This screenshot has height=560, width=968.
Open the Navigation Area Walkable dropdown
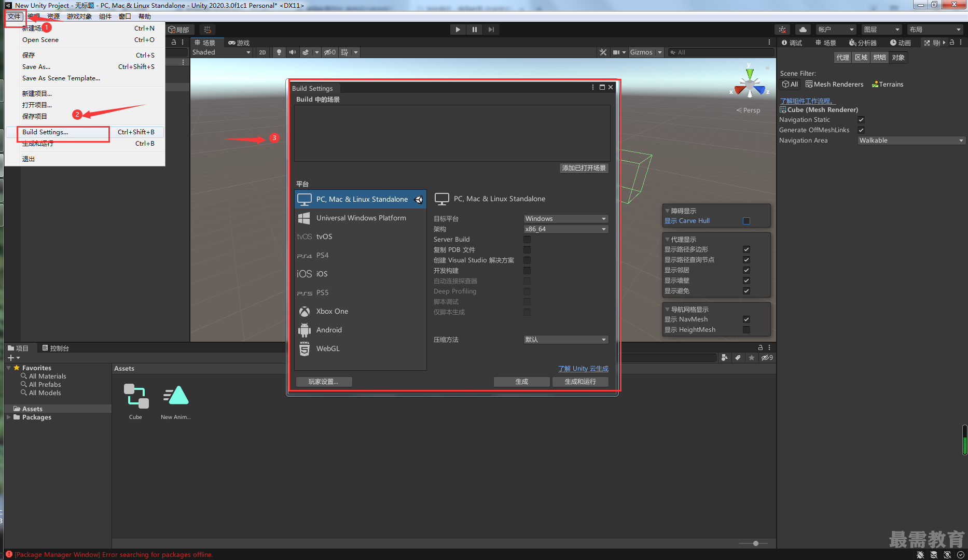click(911, 141)
